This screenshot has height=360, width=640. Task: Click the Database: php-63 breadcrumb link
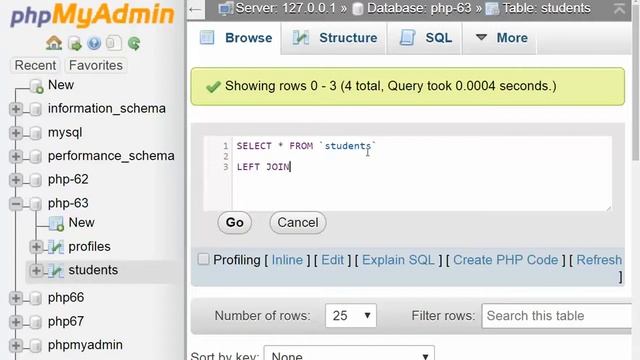419,8
